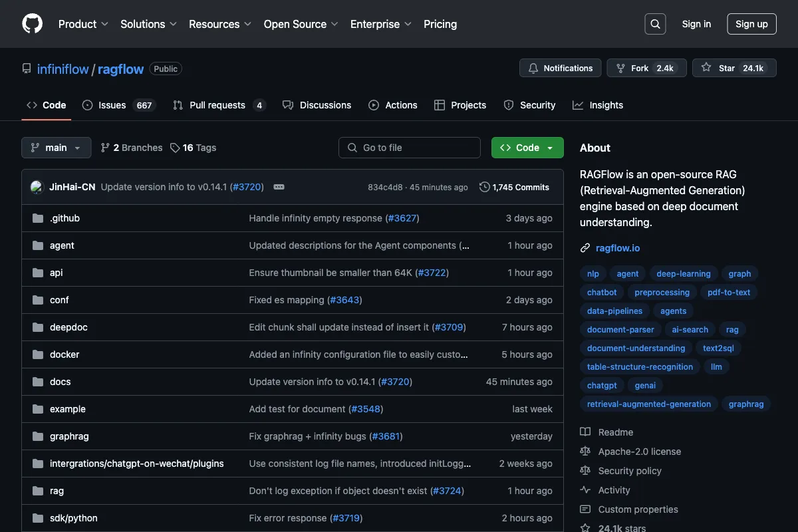Click the Activity pulse icon
This screenshot has width=798, height=532.
click(585, 490)
